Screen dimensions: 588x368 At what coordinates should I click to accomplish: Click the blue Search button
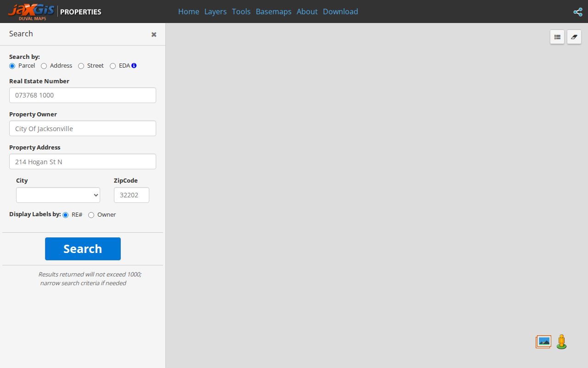click(x=83, y=249)
